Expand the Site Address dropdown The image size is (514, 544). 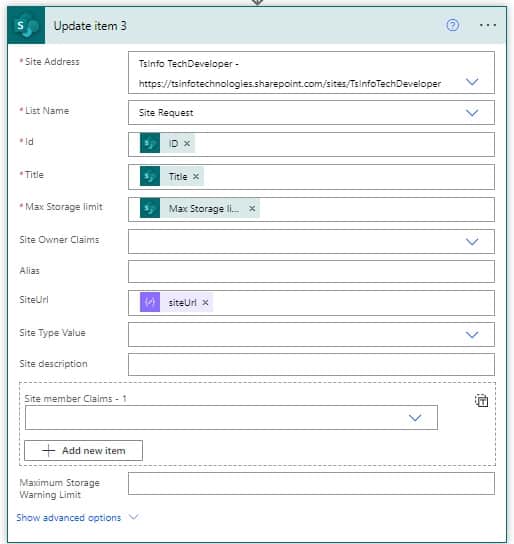[x=472, y=82]
